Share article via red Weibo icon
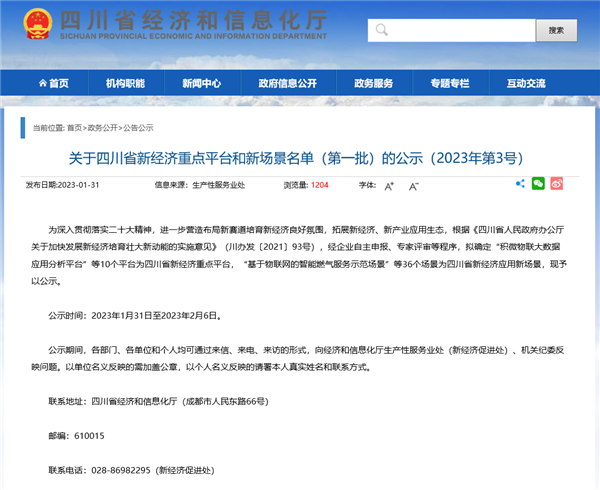This screenshot has width=600, height=490. [557, 184]
